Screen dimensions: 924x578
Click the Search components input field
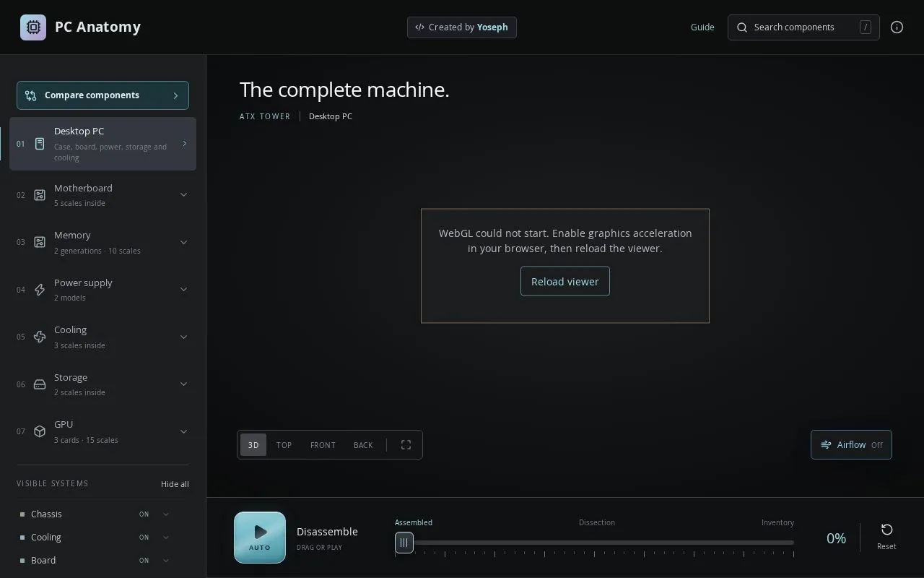(803, 27)
